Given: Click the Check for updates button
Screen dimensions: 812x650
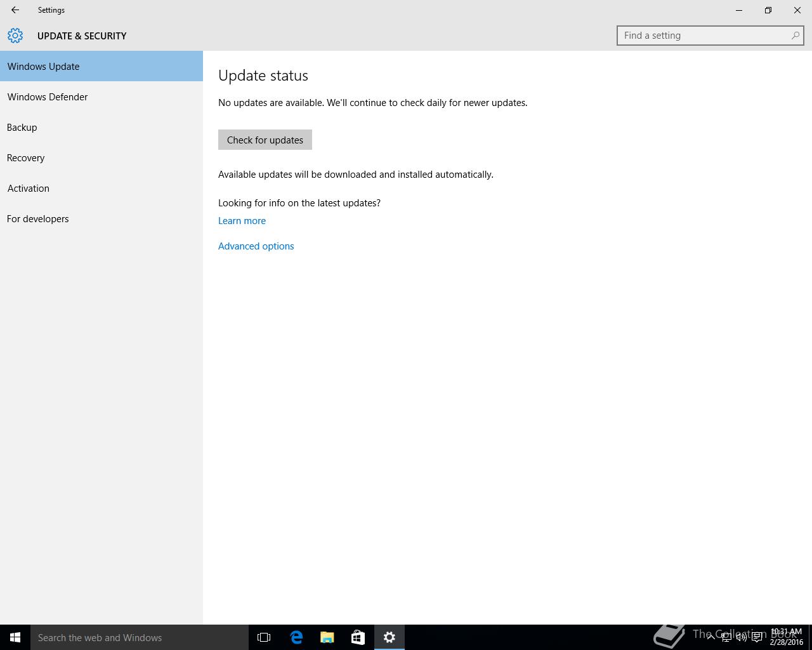Looking at the screenshot, I should [x=265, y=140].
